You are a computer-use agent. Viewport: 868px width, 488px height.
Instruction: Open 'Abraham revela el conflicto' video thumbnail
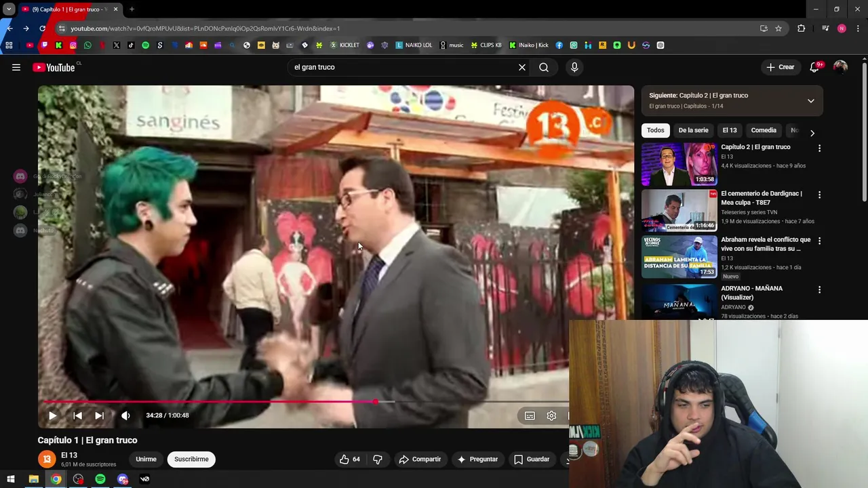[679, 256]
